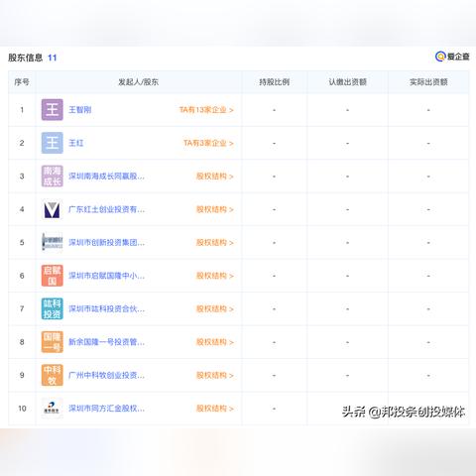Open 深圳市竑科投资合伙… company link
This screenshot has height=476, width=476.
106,308
